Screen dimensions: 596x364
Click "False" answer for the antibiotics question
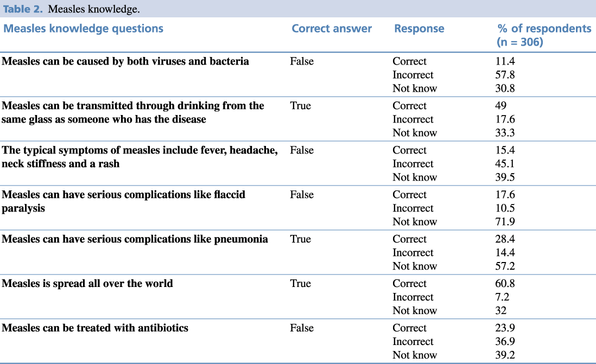click(x=302, y=328)
